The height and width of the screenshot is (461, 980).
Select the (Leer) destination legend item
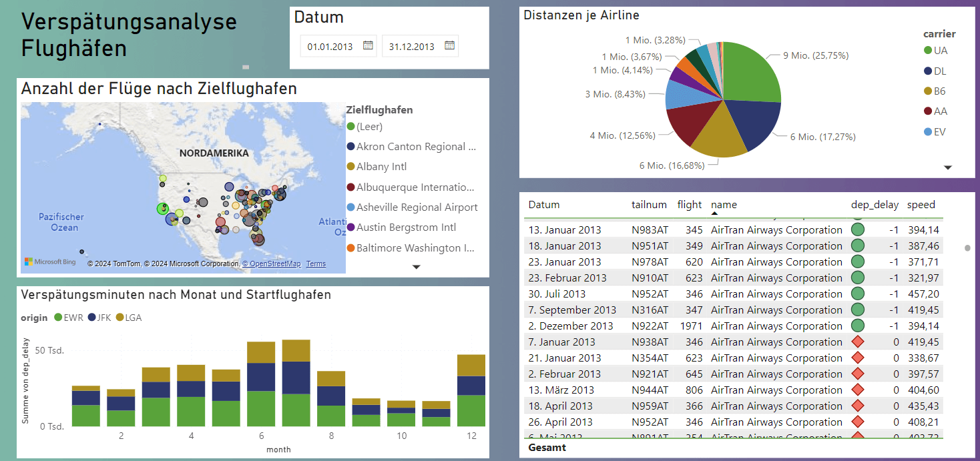coord(364,127)
